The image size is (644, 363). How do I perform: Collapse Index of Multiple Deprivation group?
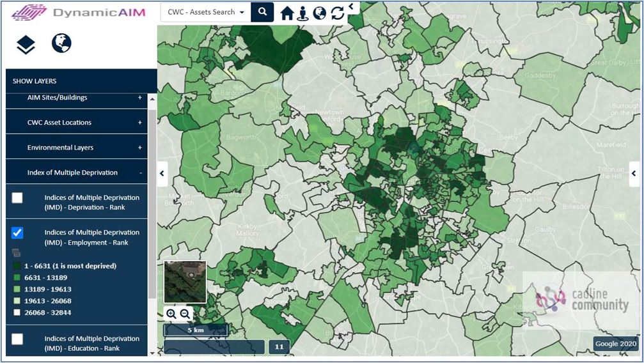click(x=76, y=173)
